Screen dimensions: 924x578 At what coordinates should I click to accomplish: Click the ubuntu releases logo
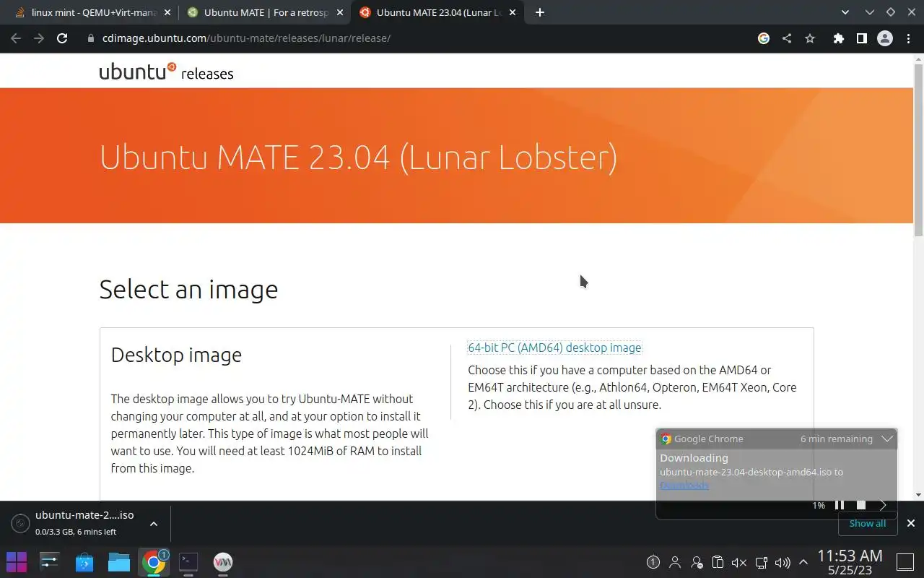click(x=166, y=72)
